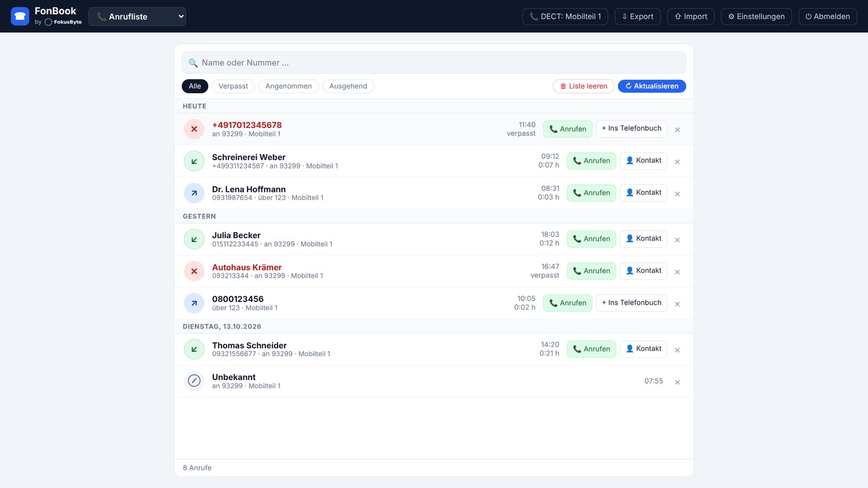
Task: Click Liste leeren to clear list
Action: pos(584,86)
